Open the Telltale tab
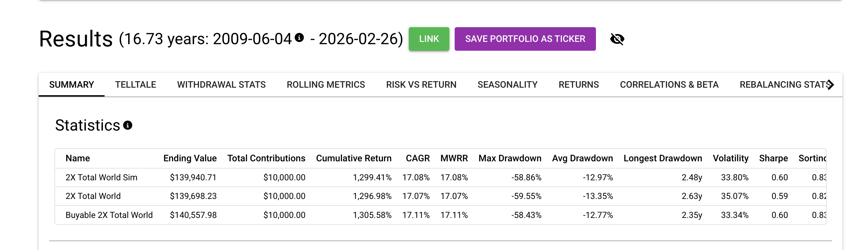868x250 pixels. click(135, 85)
